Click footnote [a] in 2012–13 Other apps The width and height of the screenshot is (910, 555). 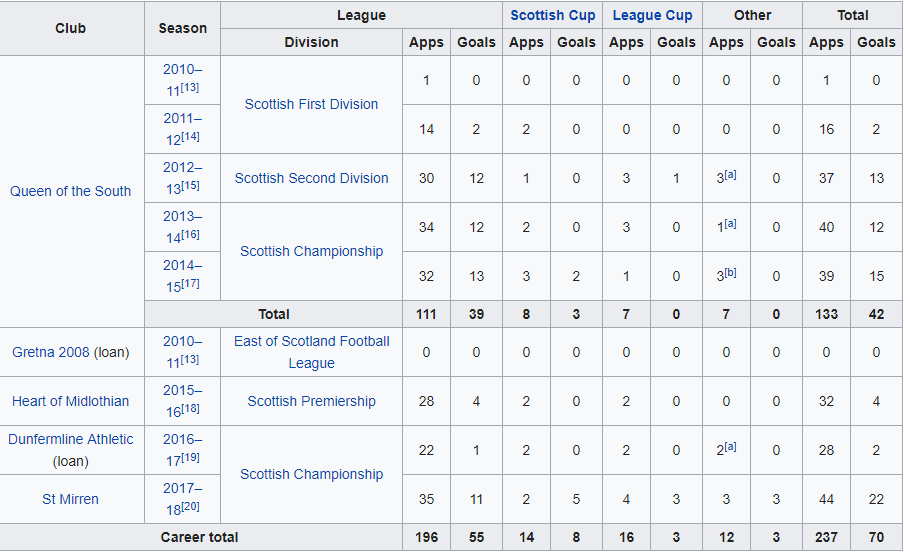[730, 174]
